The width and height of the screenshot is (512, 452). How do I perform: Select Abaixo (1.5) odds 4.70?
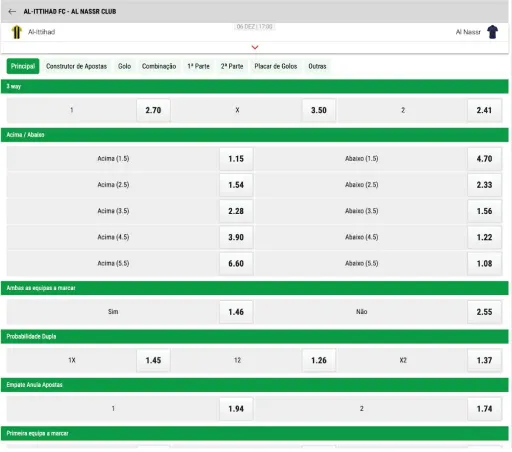click(484, 159)
